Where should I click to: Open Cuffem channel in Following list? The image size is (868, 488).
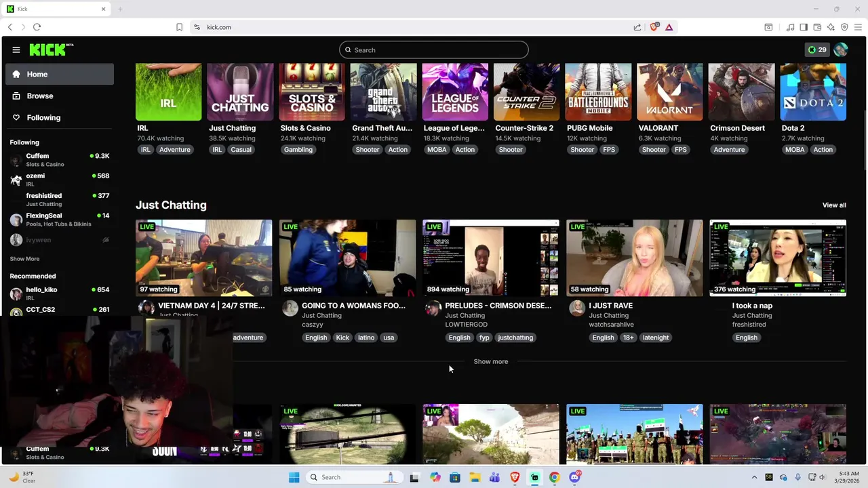tap(60, 160)
